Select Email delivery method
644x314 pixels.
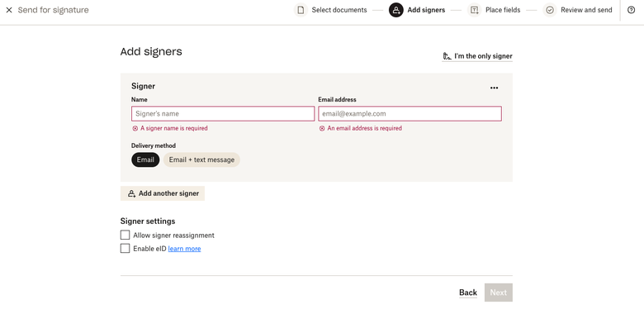pos(145,159)
